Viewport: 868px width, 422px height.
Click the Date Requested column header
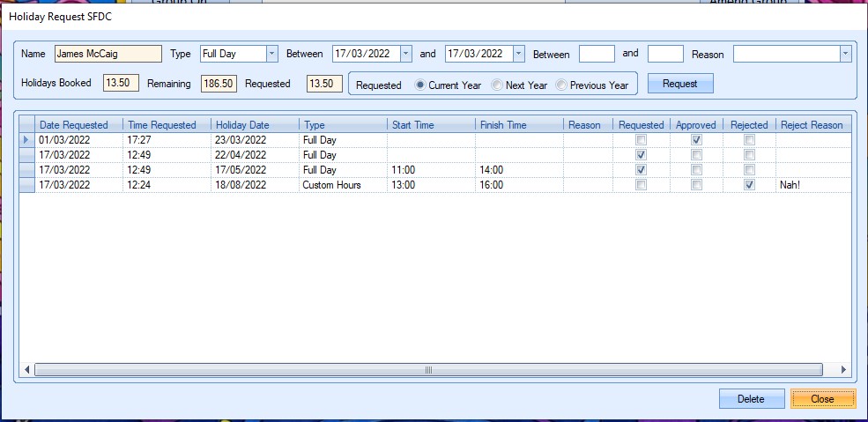coord(79,125)
